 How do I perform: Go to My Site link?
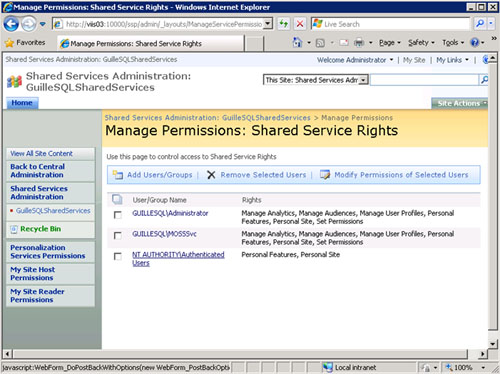click(x=414, y=60)
